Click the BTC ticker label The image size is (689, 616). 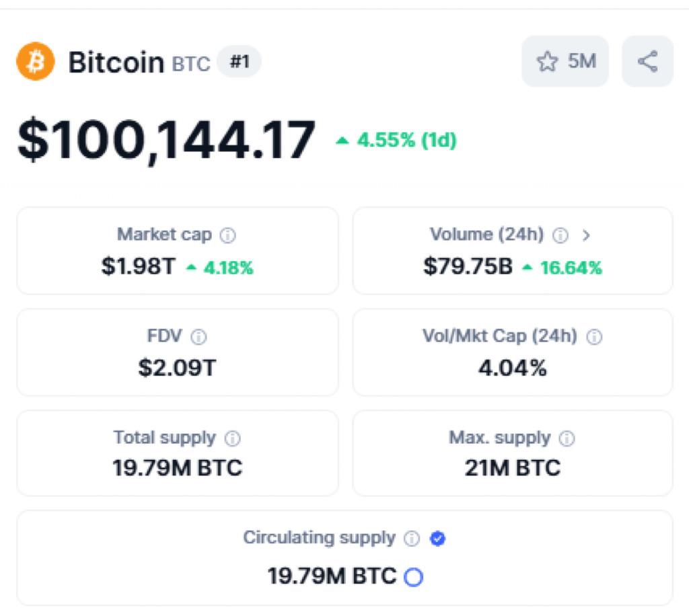191,64
